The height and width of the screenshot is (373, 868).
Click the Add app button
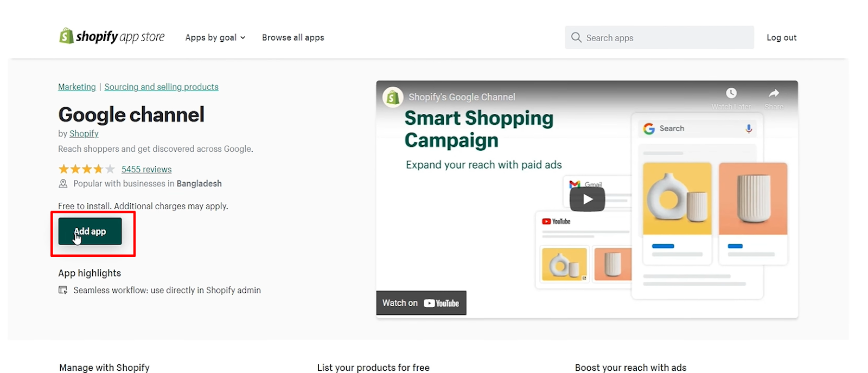90,231
